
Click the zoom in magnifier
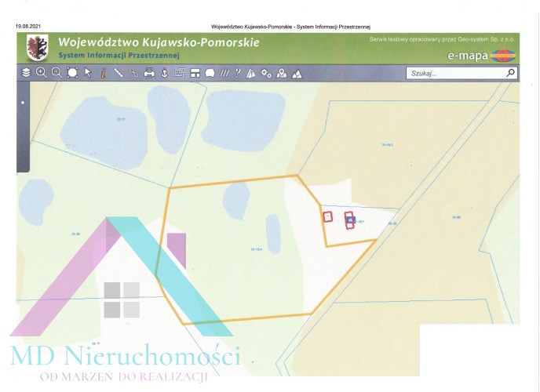click(41, 73)
